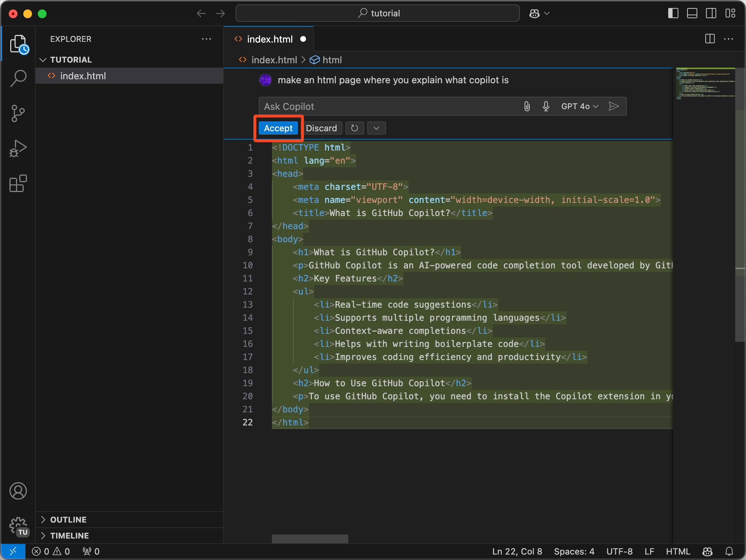
Task: Start voice input with microphone icon
Action: tap(546, 106)
